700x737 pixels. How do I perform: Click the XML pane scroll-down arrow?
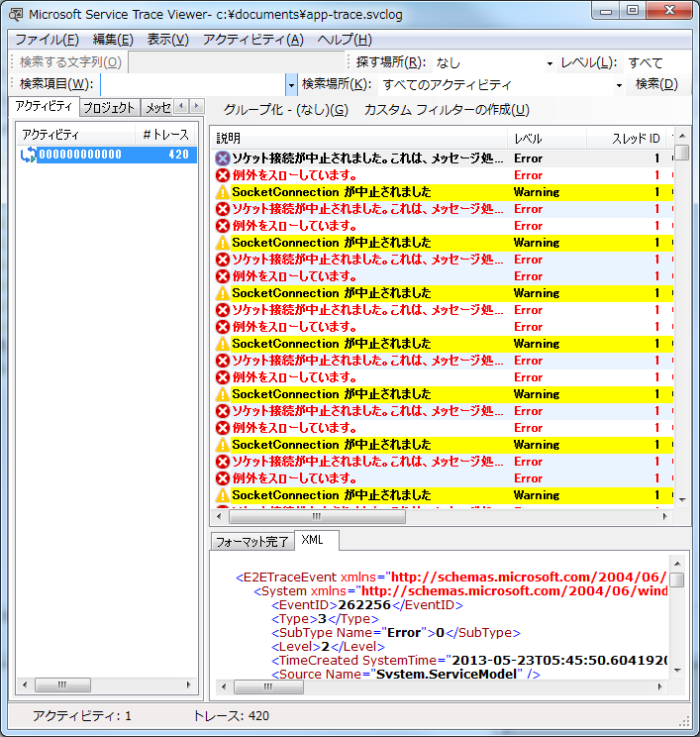[677, 671]
